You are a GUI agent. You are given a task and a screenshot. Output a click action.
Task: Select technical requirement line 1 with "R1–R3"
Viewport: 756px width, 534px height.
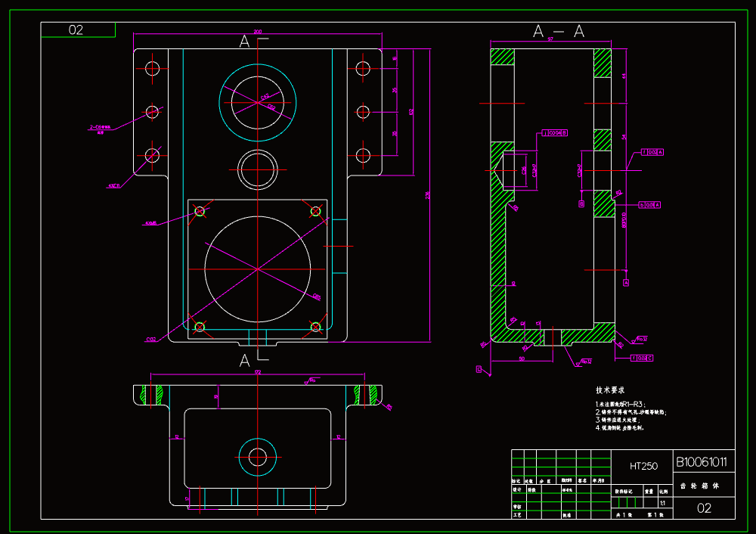621,404
